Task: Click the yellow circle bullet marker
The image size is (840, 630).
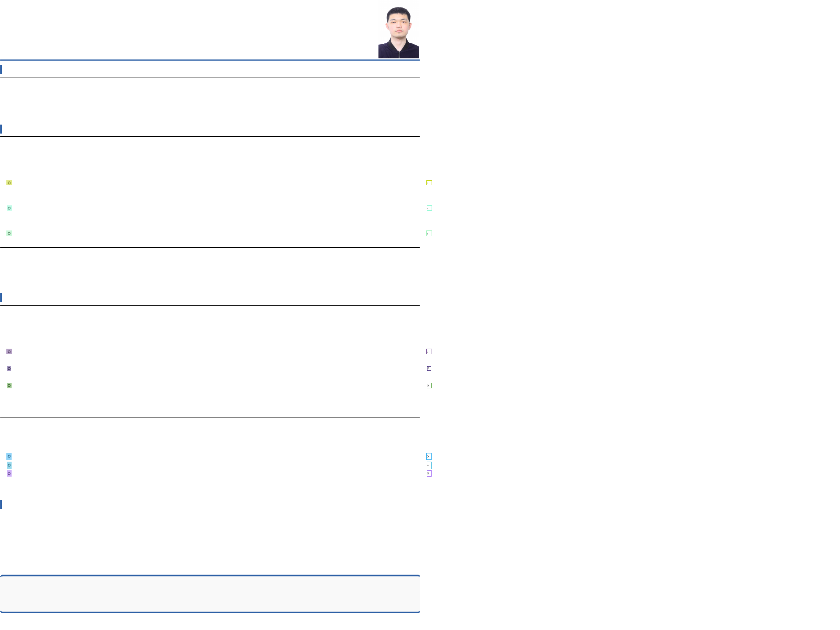Action: point(9,183)
